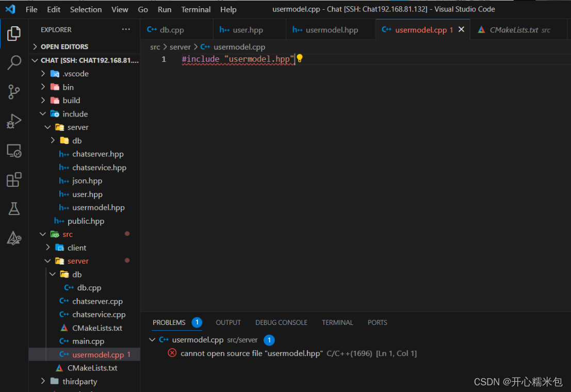Open the Testing flask icon

[x=14, y=209]
